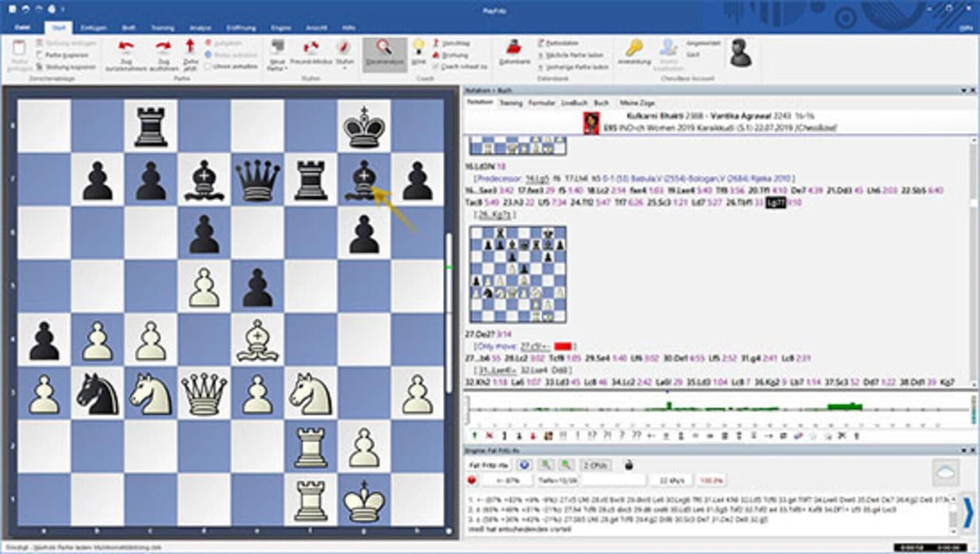Screen dimensions: 980x554
Task: Stop the engine with the red button
Action: [x=473, y=480]
